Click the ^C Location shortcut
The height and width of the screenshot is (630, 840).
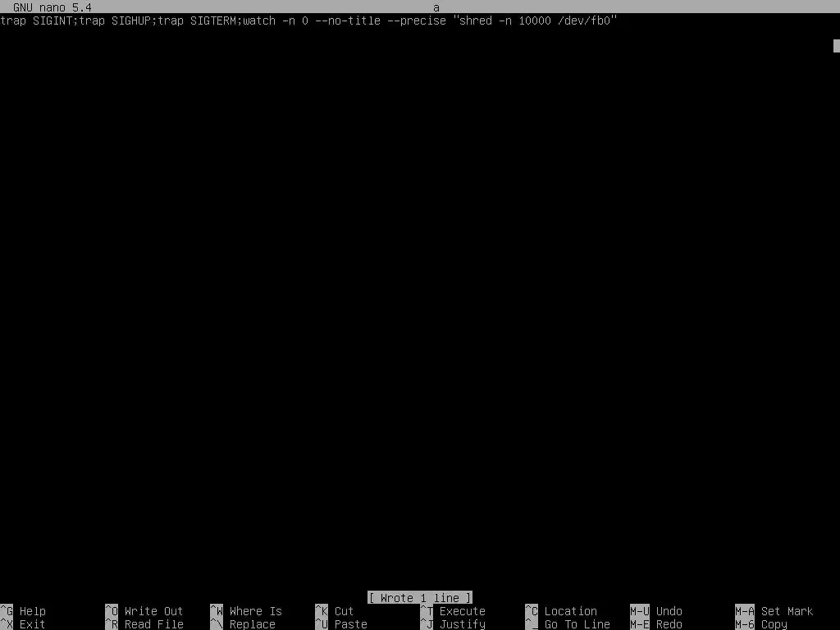pos(561,610)
